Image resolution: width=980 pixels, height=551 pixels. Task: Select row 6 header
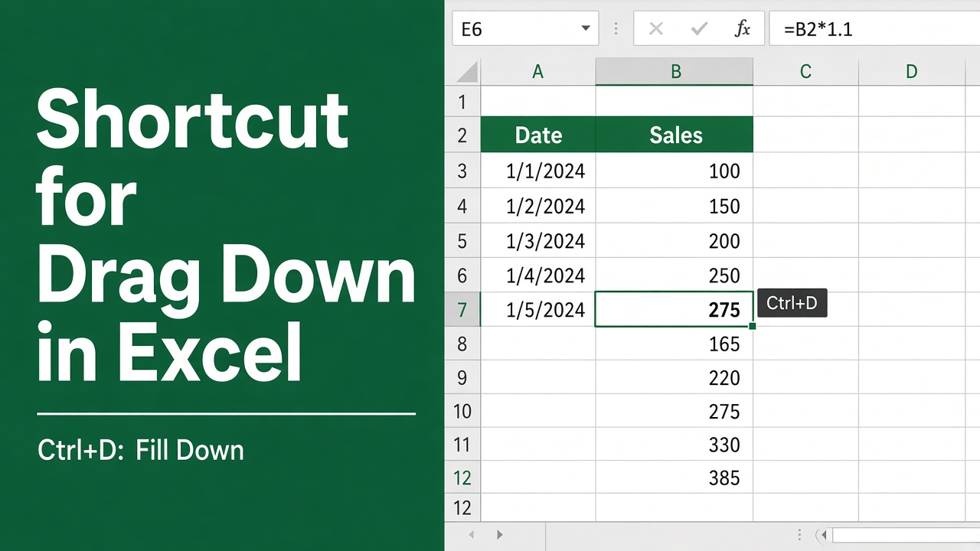(x=462, y=275)
